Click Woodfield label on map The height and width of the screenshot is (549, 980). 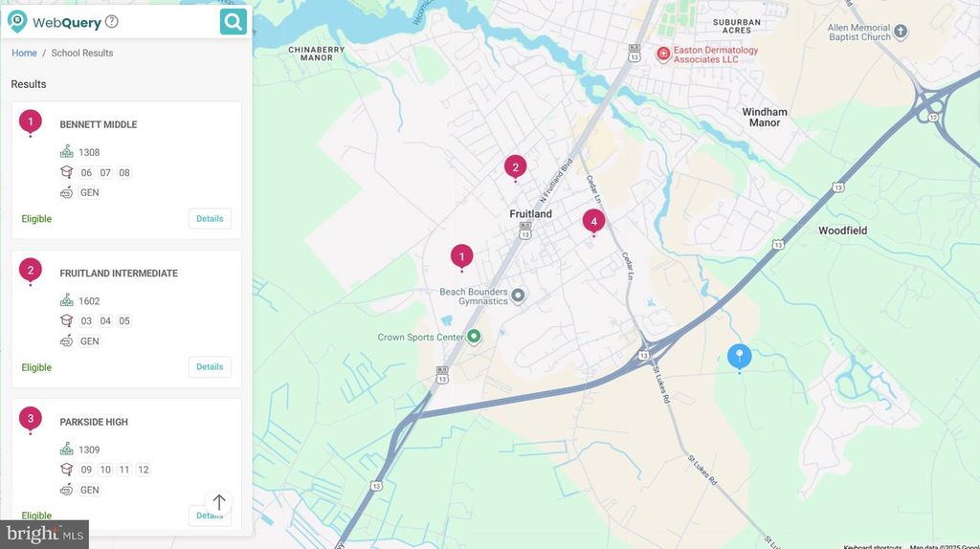click(x=842, y=231)
